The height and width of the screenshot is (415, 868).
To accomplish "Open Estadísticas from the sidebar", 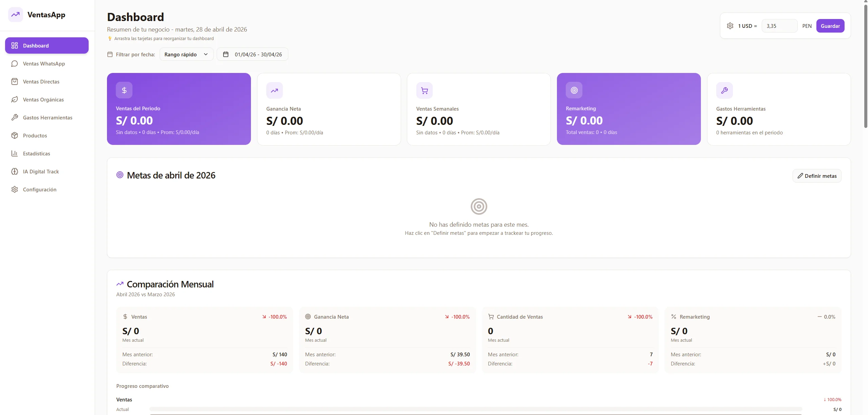I will pyautogui.click(x=47, y=153).
